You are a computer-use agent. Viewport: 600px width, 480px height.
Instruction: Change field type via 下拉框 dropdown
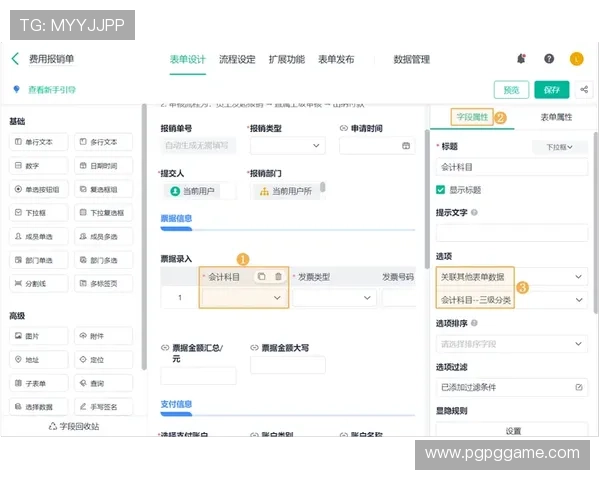[x=559, y=147]
